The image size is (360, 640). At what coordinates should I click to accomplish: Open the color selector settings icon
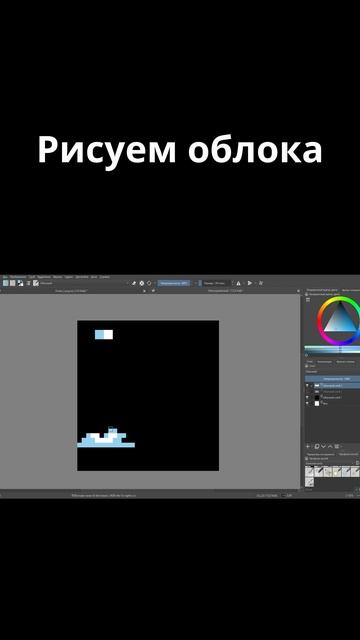pos(308,299)
